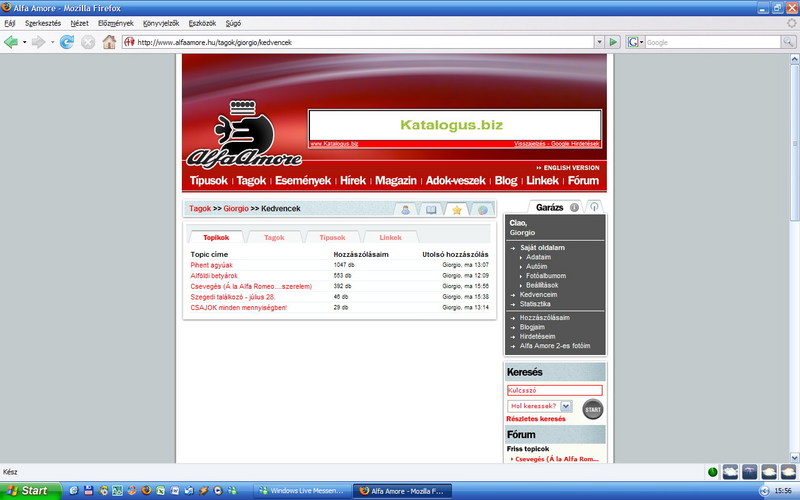Click the power icon tab beside Garázs
The width and height of the screenshot is (800, 500).
(x=594, y=207)
